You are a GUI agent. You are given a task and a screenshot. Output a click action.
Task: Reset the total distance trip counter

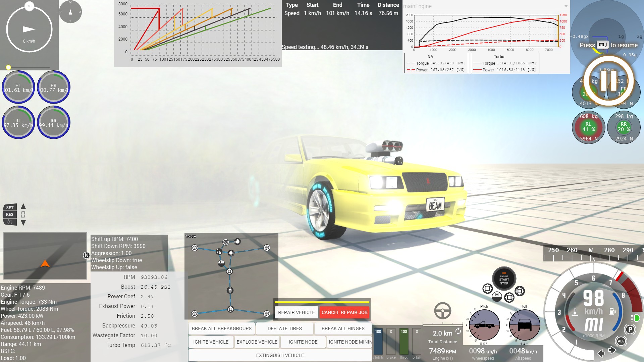pyautogui.click(x=458, y=331)
